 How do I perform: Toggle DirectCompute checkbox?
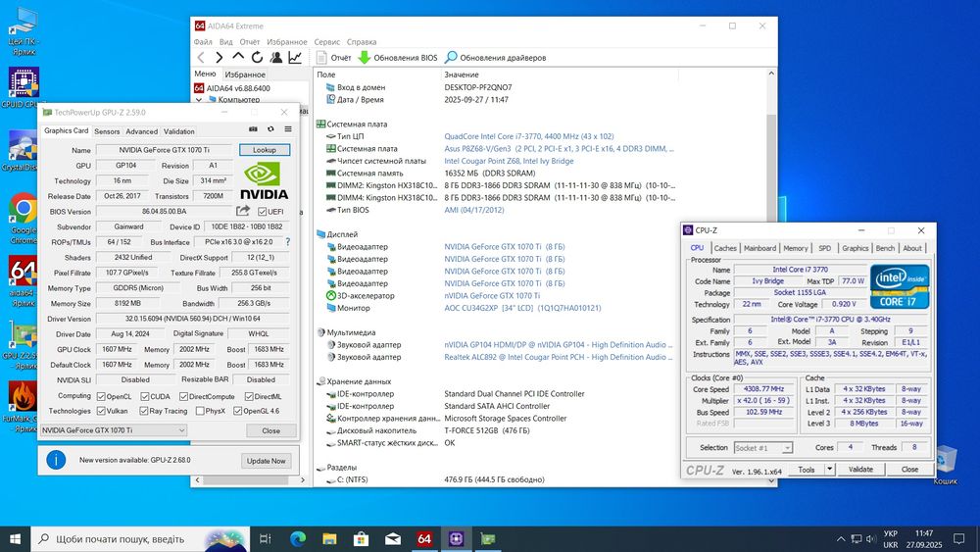183,396
